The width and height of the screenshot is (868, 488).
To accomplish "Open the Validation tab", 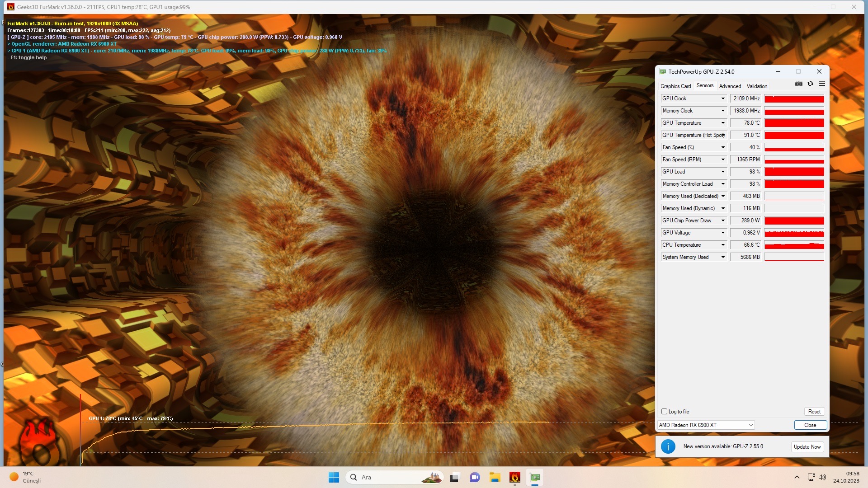I will pyautogui.click(x=757, y=86).
